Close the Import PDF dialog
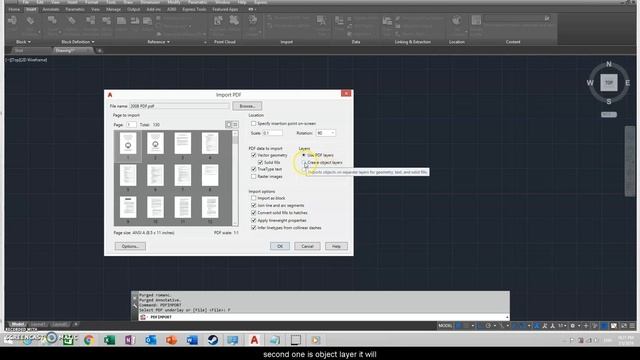Image resolution: width=640 pixels, height=360 pixels. click(x=346, y=93)
